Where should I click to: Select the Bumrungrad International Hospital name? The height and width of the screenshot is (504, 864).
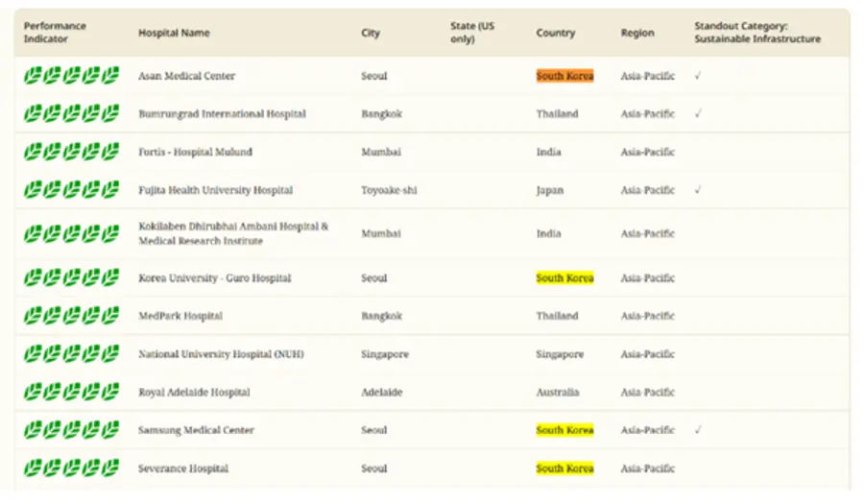click(x=222, y=113)
